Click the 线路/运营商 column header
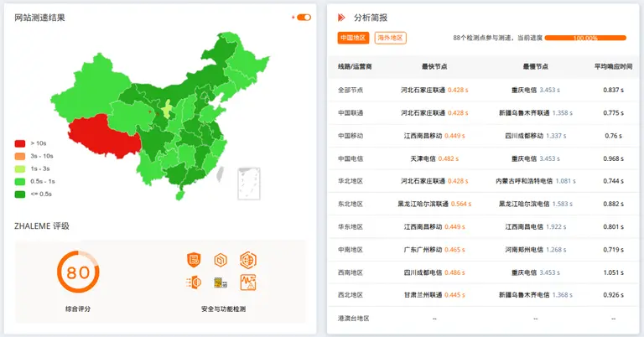This screenshot has height=337, width=644. [355, 66]
